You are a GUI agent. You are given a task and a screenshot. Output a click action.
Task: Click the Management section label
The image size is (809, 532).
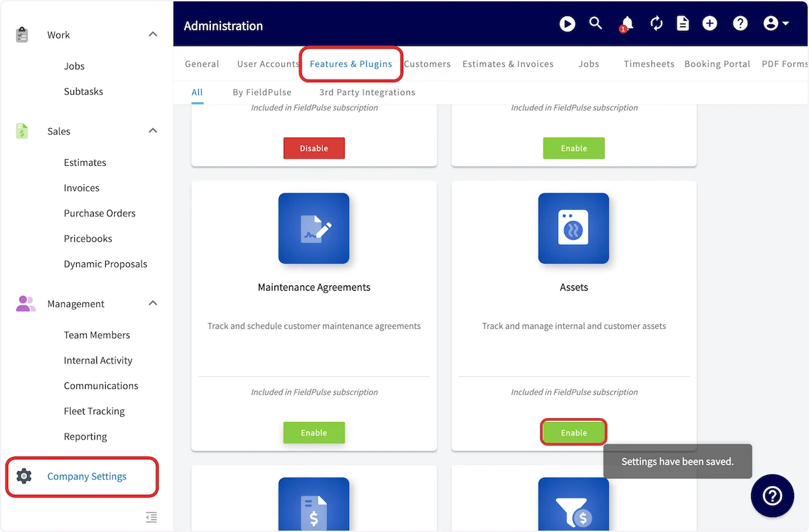76,304
